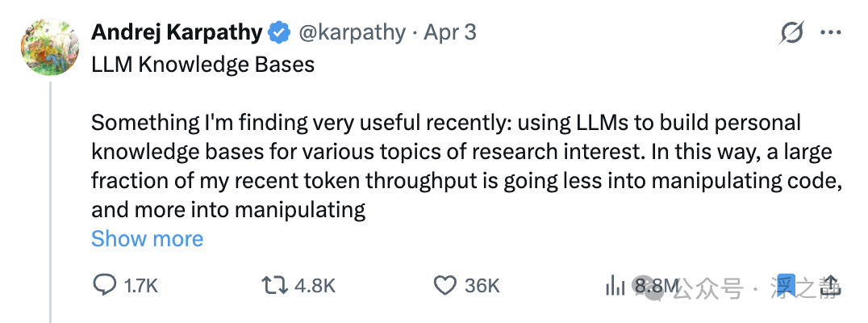Click the 4.8K reposts count
868x323 pixels.
[x=315, y=287]
